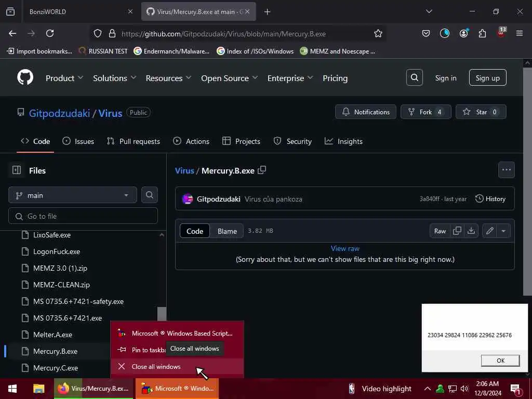
Task: View site security lock information
Action: (x=112, y=33)
